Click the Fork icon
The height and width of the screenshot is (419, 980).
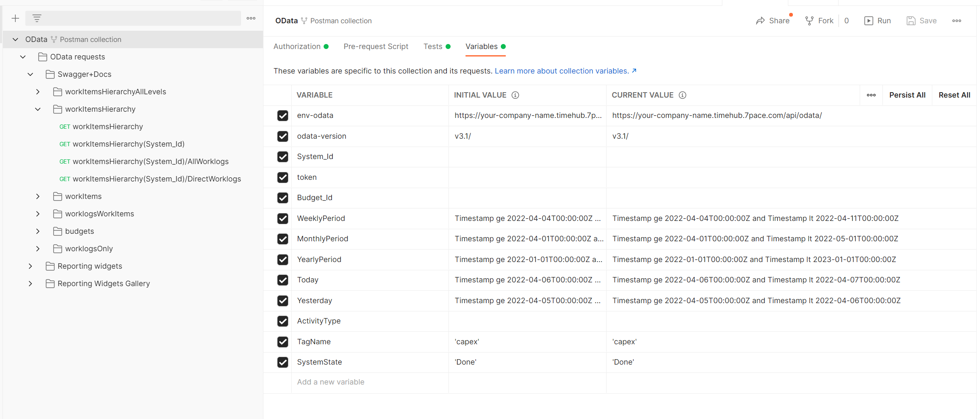[x=809, y=21]
